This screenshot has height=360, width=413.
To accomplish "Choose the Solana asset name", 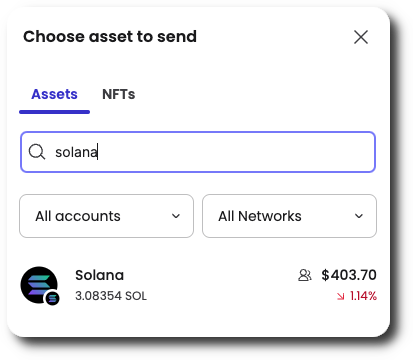I will coord(99,275).
